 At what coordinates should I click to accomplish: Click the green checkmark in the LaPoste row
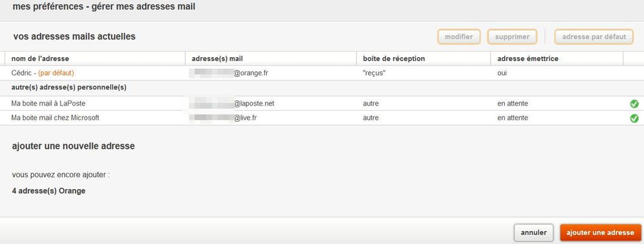634,104
